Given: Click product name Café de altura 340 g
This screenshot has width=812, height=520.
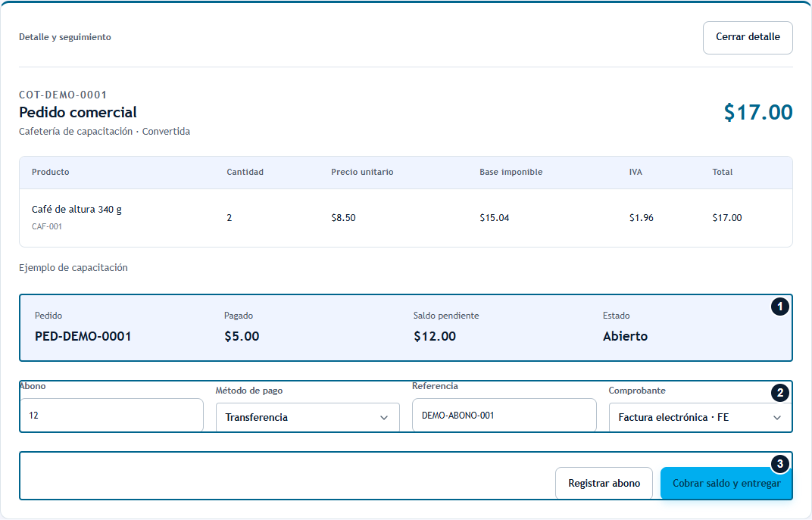Looking at the screenshot, I should tap(77, 210).
